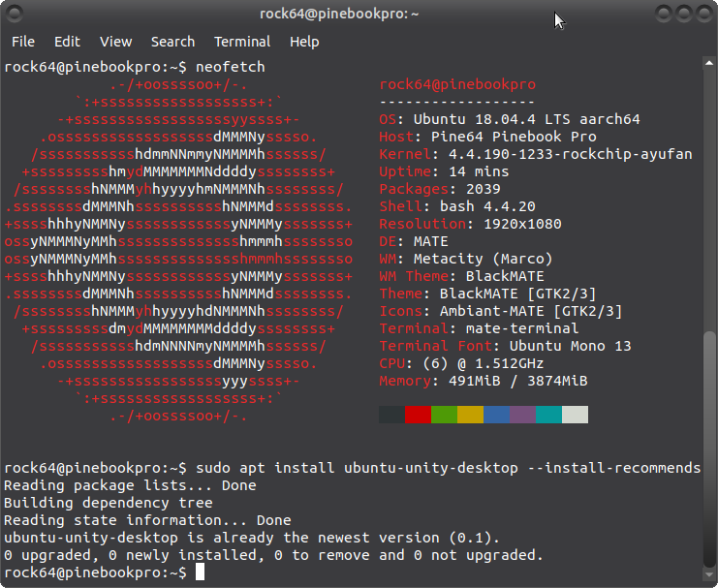Open the View menu
The width and height of the screenshot is (718, 588).
(x=115, y=42)
